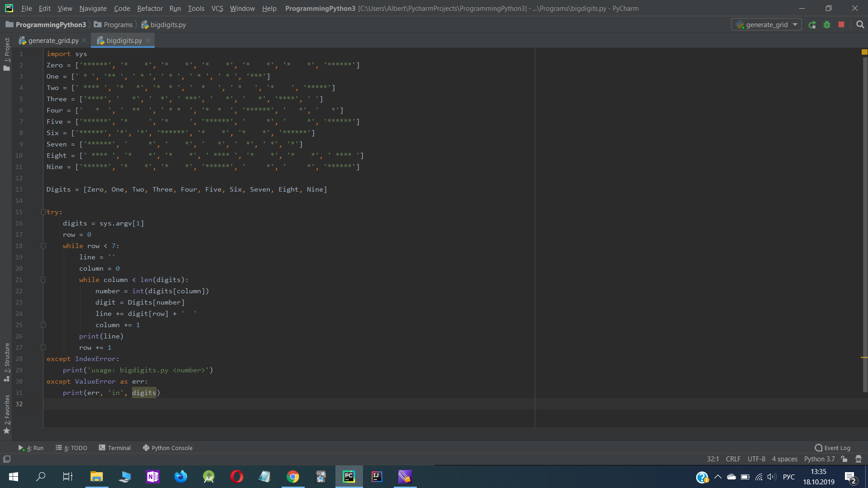868x488 pixels.
Task: Collapse the 'while column' loop fold marker
Action: coord(43,279)
